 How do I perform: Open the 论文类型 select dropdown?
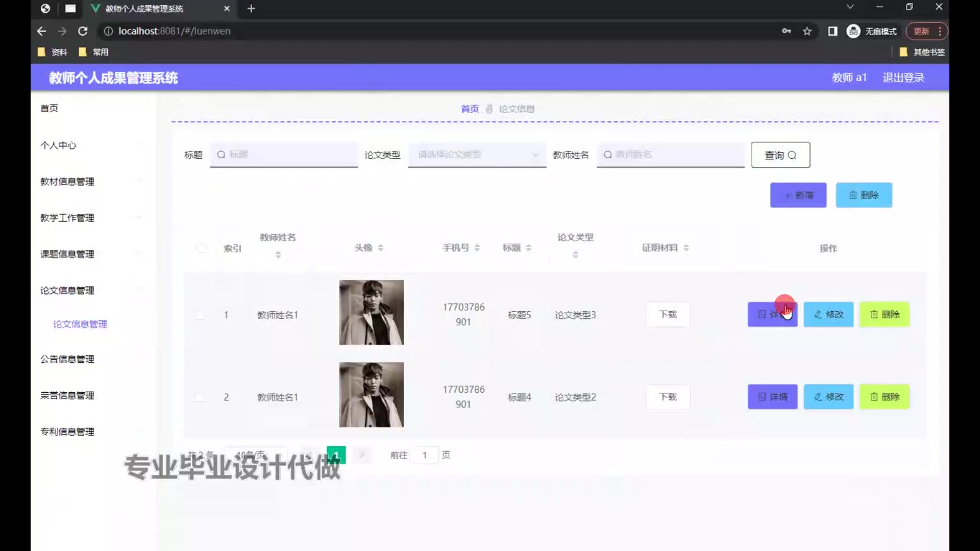(477, 155)
